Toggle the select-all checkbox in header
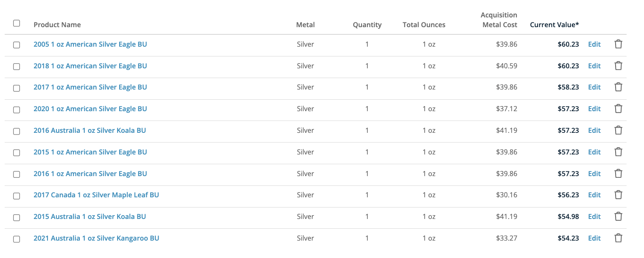 pos(17,23)
